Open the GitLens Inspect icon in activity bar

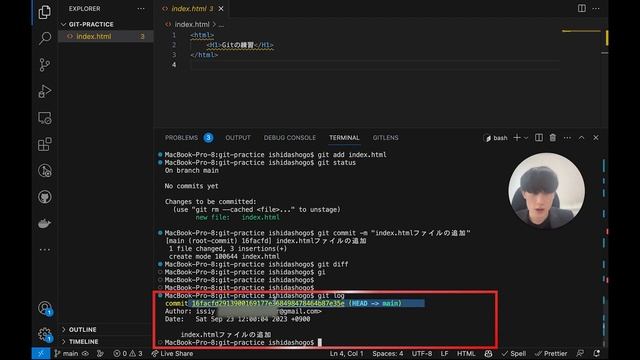click(x=44, y=171)
